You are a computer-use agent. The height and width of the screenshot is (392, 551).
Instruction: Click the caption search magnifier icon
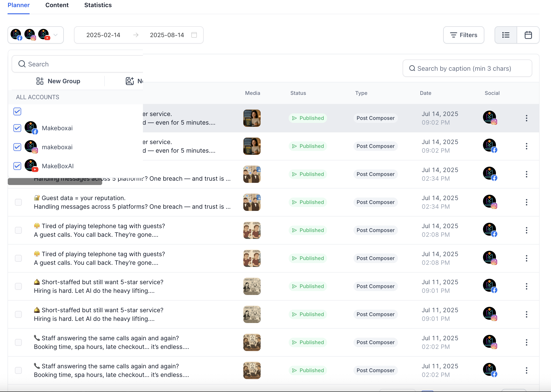click(412, 68)
